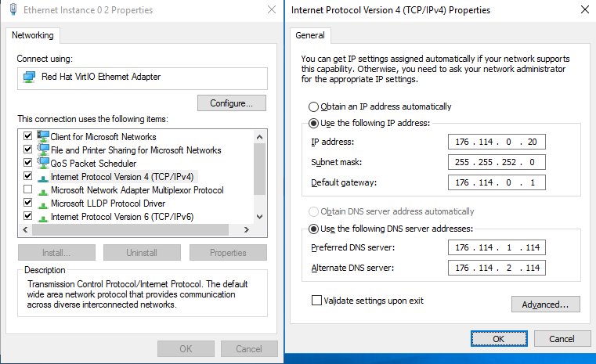Image resolution: width=596 pixels, height=364 pixels.
Task: Click the Ethernet Properties title bar icon
Action: (x=13, y=9)
